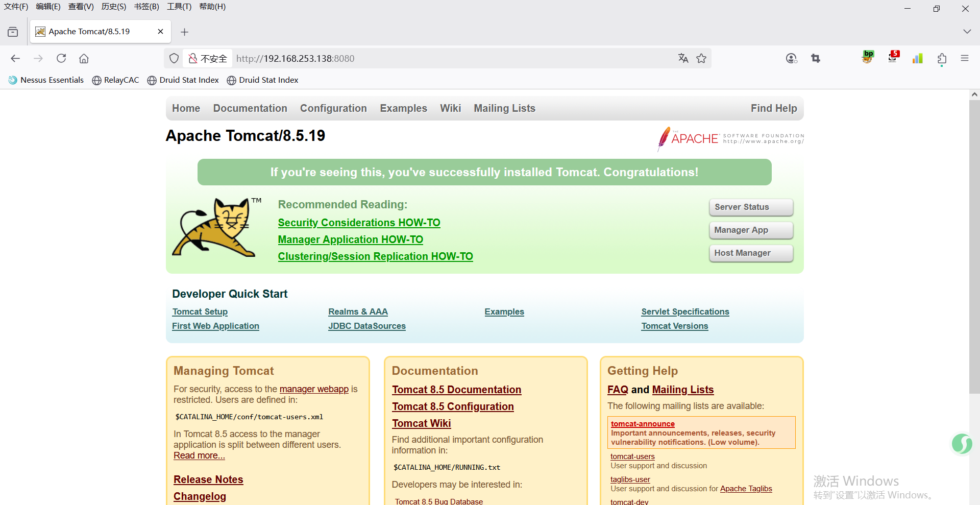Reload the current page
Viewport: 980px width, 505px height.
(61, 58)
